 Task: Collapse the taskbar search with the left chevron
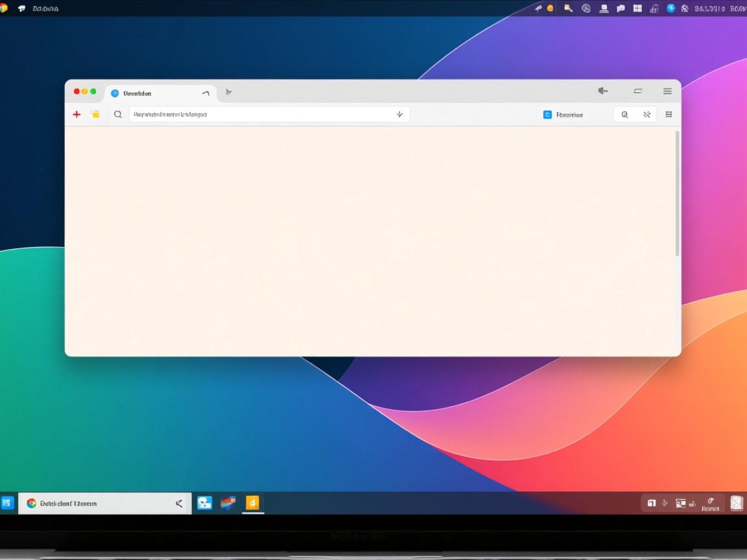[x=179, y=503]
